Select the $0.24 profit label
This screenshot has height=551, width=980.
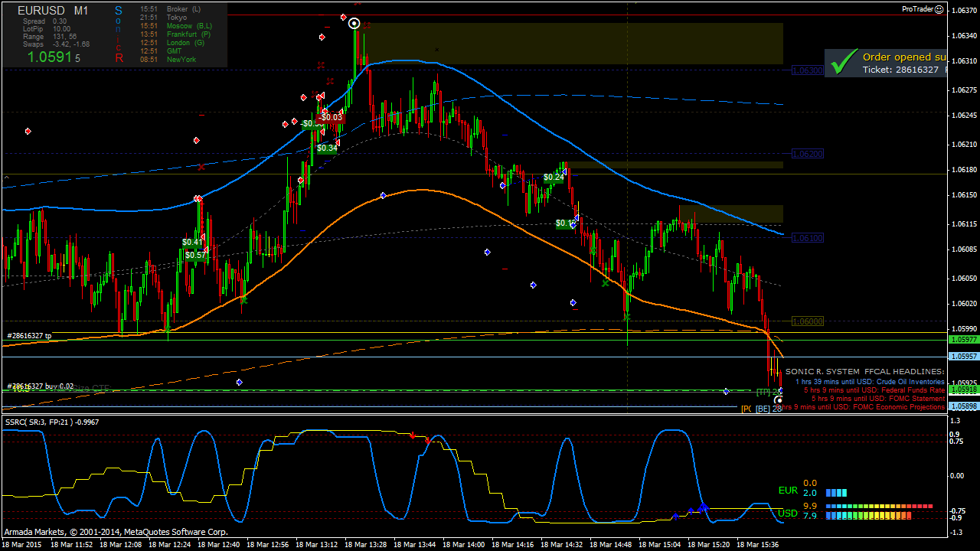(x=554, y=178)
